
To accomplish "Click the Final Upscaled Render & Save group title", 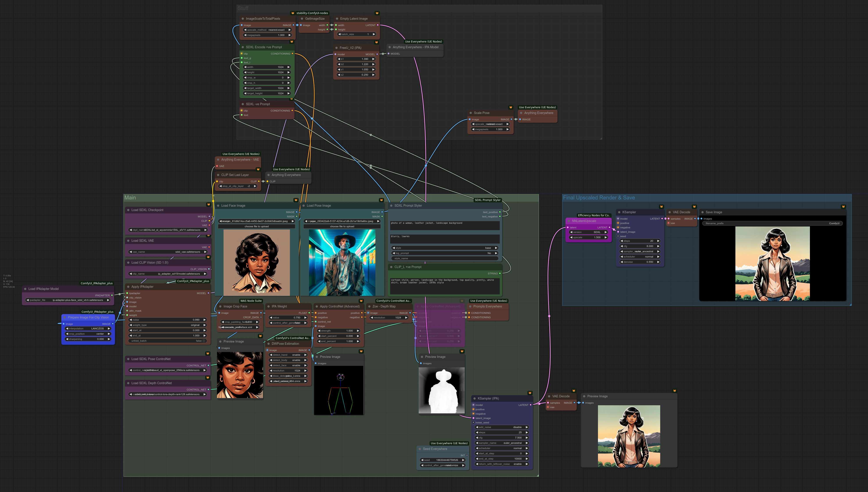I will pos(599,198).
